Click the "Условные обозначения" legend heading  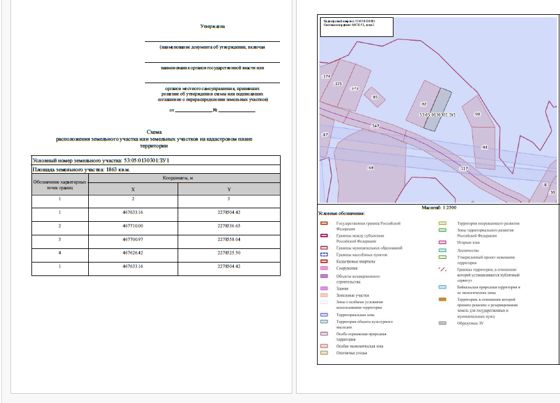pos(341,214)
